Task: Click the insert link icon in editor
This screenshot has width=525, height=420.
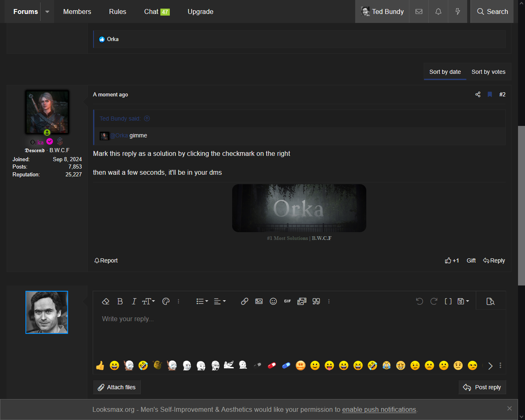Action: (244, 301)
